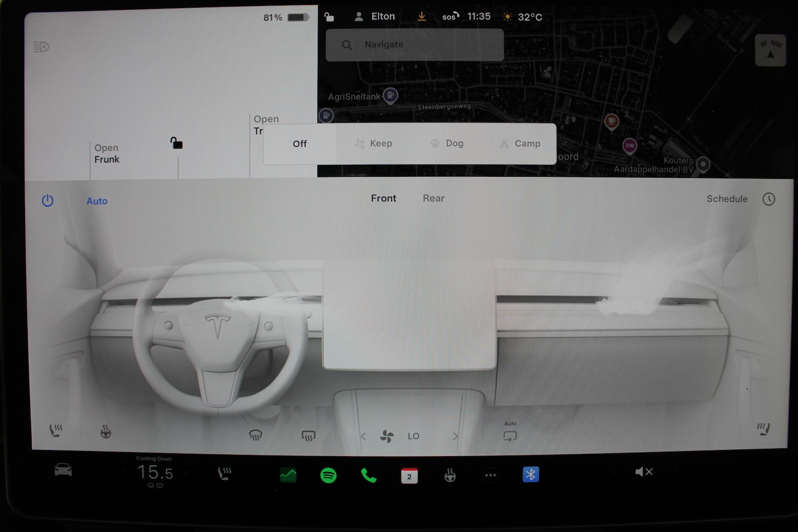The width and height of the screenshot is (798, 532).
Task: Select Dog mode
Action: click(447, 144)
